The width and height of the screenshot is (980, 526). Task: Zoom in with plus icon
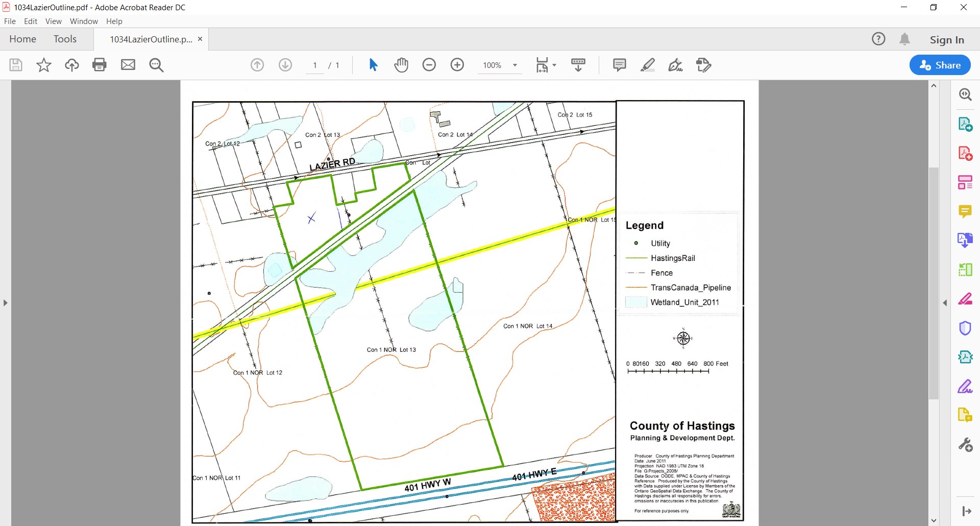(x=457, y=65)
